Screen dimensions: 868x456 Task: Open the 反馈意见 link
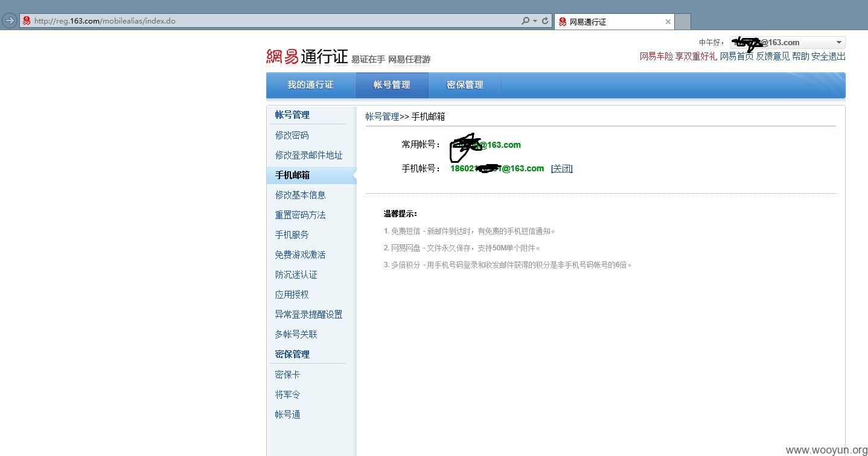773,57
